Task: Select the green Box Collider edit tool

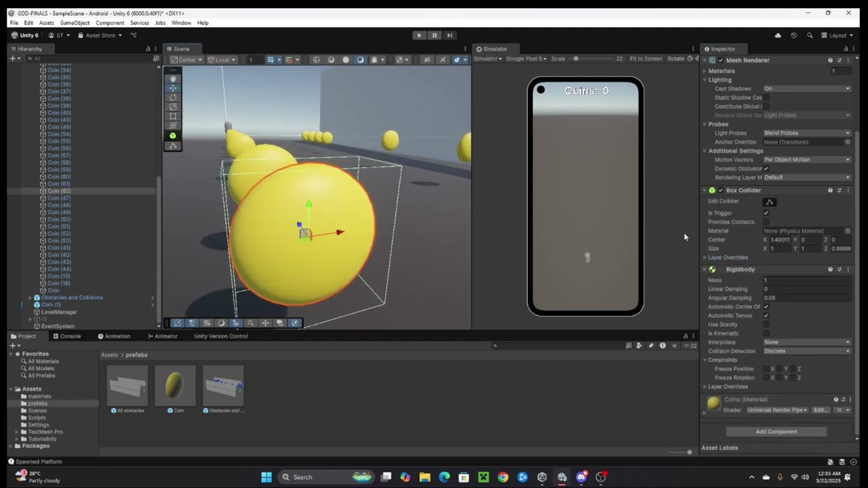Action: [173, 136]
